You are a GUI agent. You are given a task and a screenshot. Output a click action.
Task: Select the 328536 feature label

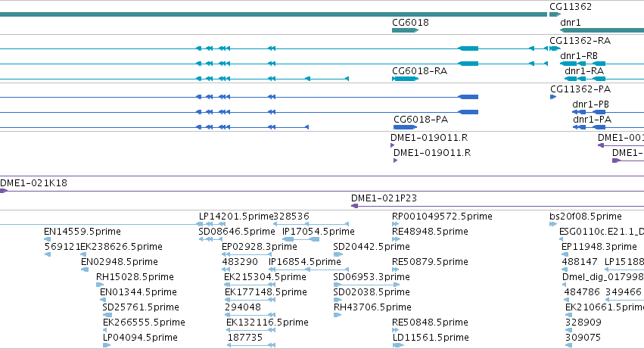pos(291,217)
